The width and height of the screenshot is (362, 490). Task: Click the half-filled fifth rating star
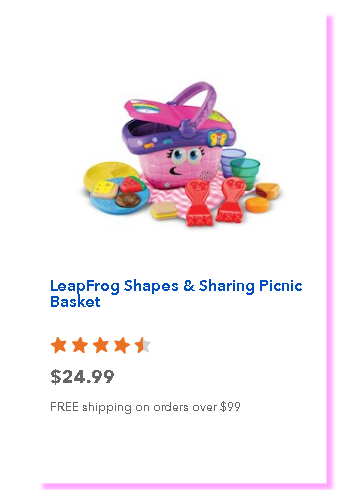(143, 345)
